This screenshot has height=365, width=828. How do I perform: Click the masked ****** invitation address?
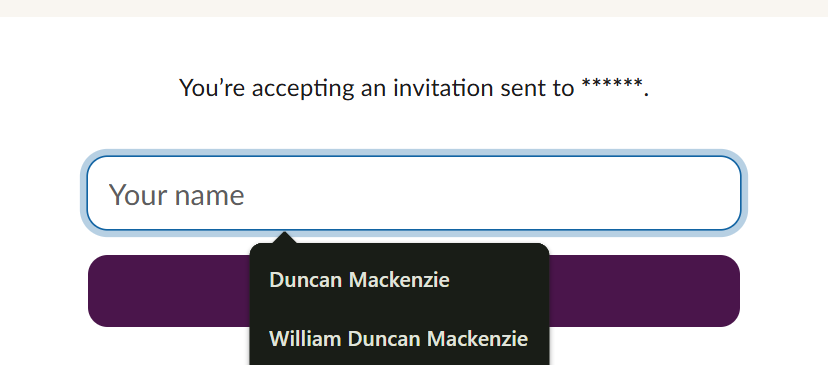(612, 86)
